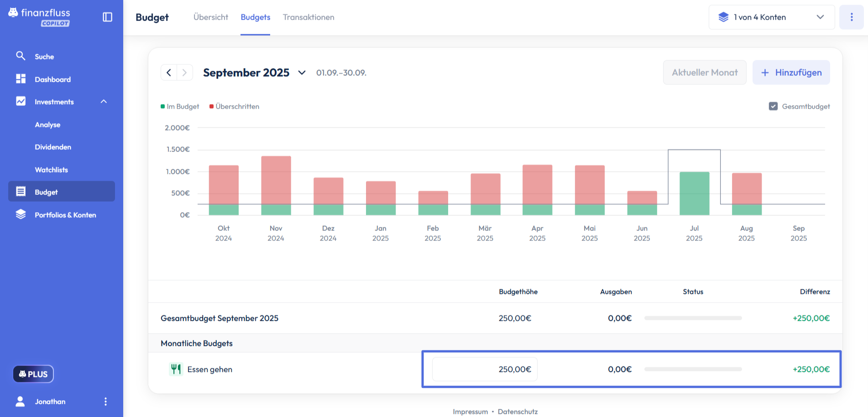
Task: Open the three-dot menu next to Jonathan
Action: pyautogui.click(x=105, y=401)
